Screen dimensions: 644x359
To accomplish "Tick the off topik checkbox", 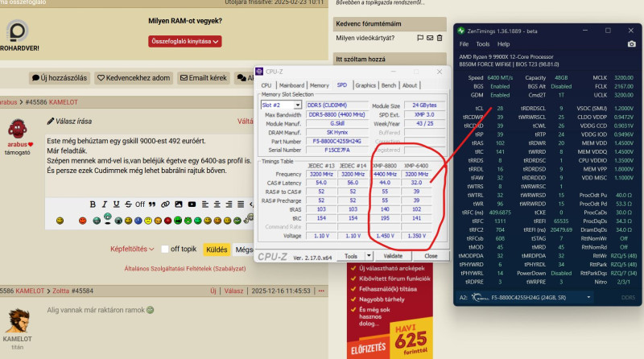I will pos(165,249).
